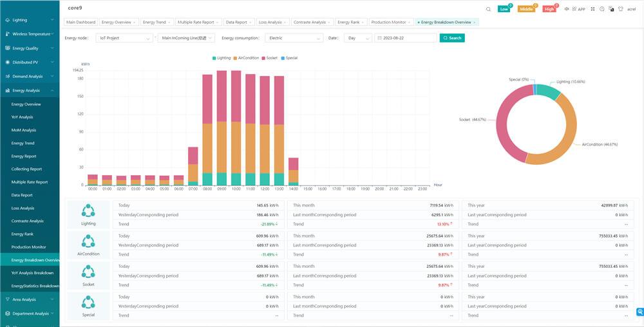
Task: Toggle AirCondition series in chart legend
Action: (x=245, y=58)
